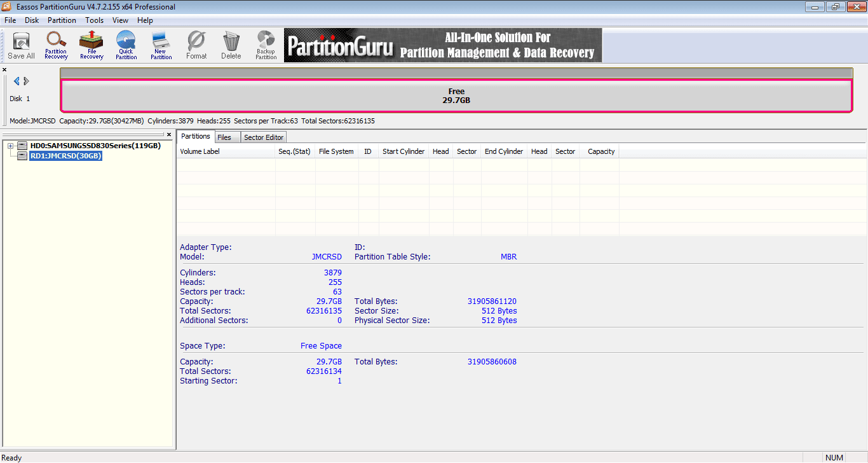Image resolution: width=868 pixels, height=463 pixels.
Task: Start Quick Partition from the toolbar
Action: point(126,45)
